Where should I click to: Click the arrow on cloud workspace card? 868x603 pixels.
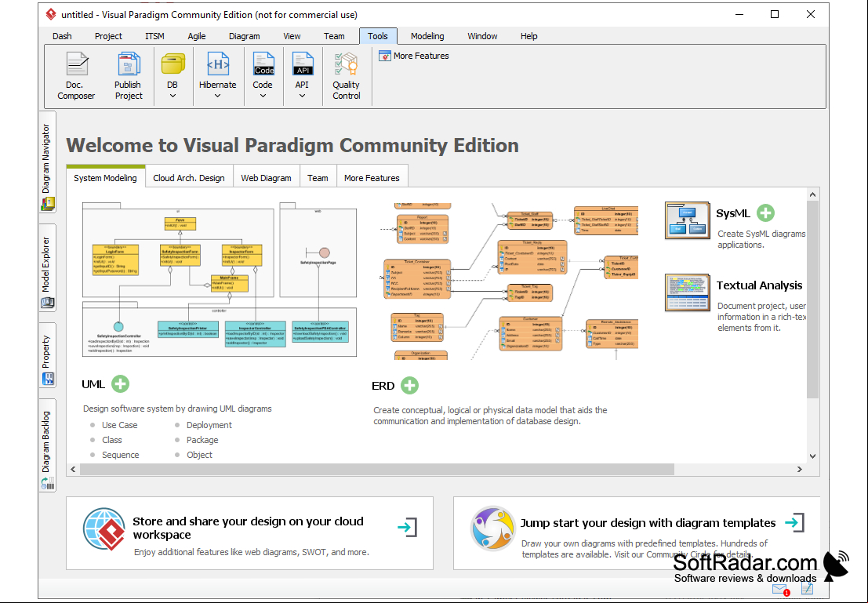[x=408, y=527]
